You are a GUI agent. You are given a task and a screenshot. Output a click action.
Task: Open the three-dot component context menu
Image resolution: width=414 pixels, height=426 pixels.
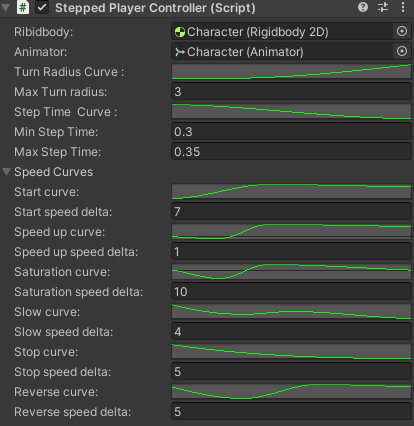click(403, 7)
